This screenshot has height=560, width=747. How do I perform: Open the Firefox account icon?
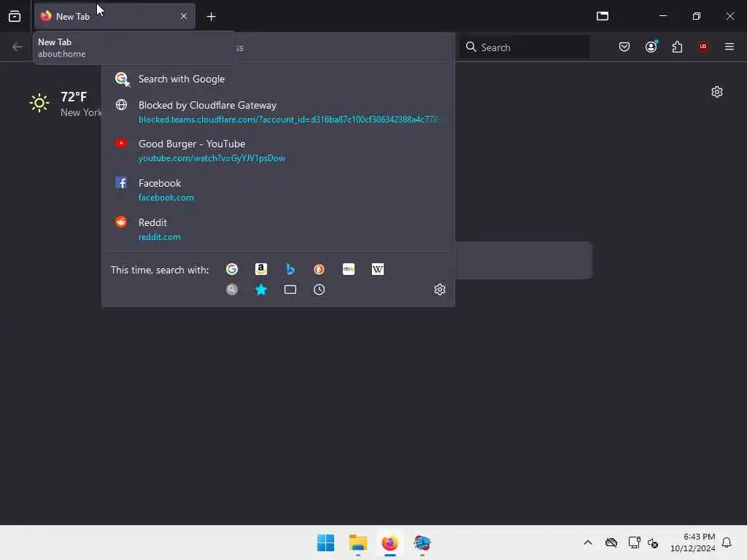pos(651,47)
